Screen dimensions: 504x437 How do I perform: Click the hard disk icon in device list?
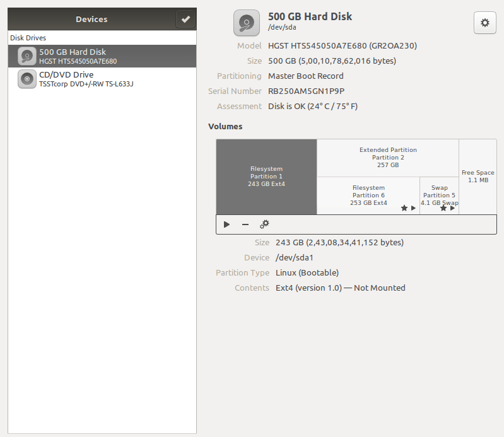click(26, 57)
